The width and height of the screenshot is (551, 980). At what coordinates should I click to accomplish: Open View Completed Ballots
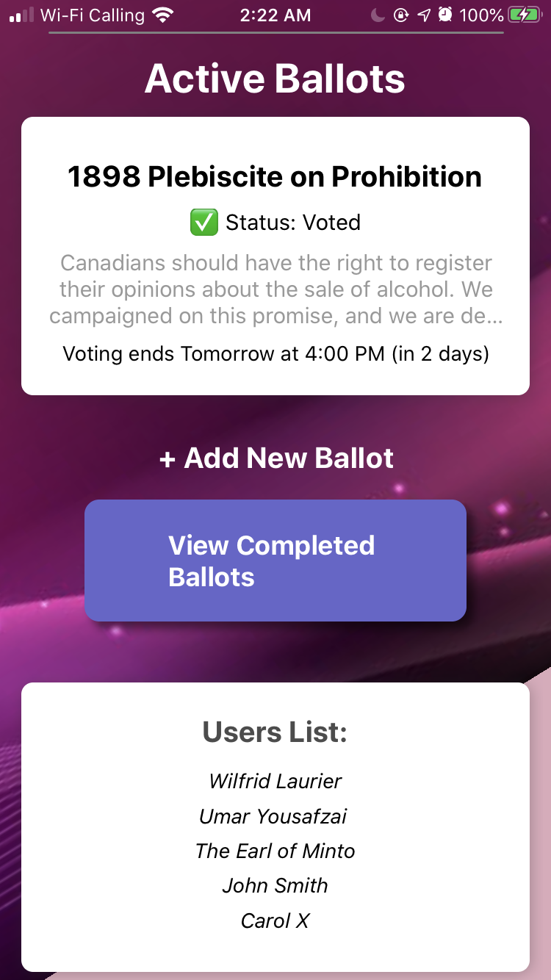(x=275, y=561)
